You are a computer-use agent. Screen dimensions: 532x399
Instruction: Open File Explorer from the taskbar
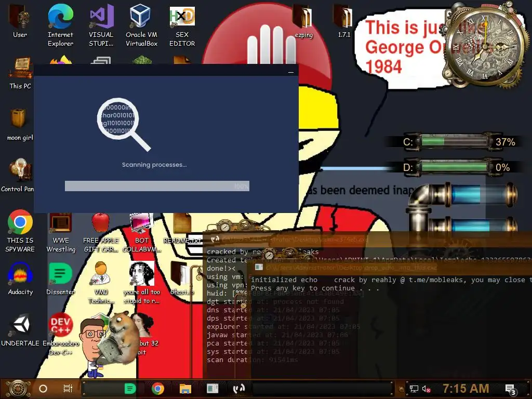(x=185, y=389)
